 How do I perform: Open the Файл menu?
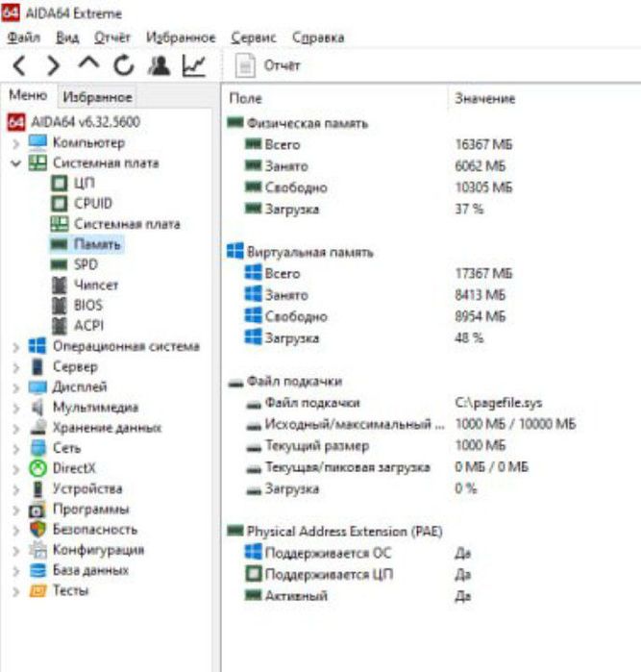[x=24, y=37]
